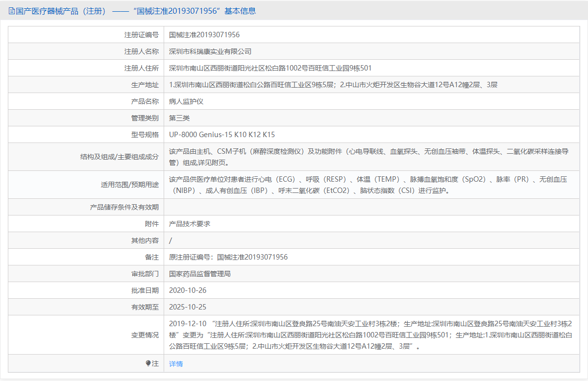
Task: Click the document icon before the page title
Action: coord(11,10)
